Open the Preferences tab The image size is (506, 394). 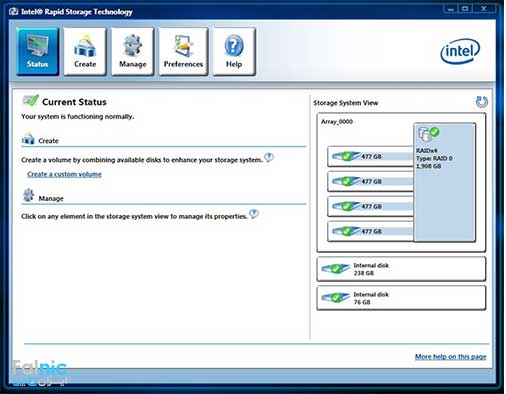(x=183, y=52)
